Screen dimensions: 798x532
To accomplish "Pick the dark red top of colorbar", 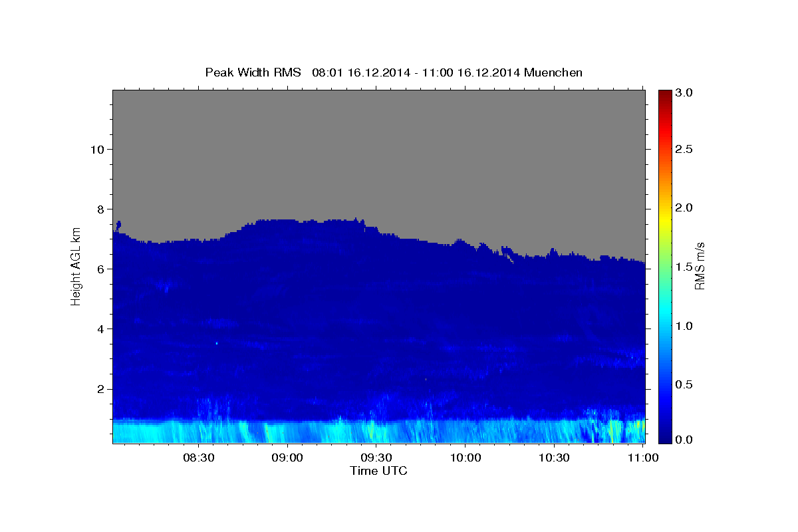I will click(665, 94).
